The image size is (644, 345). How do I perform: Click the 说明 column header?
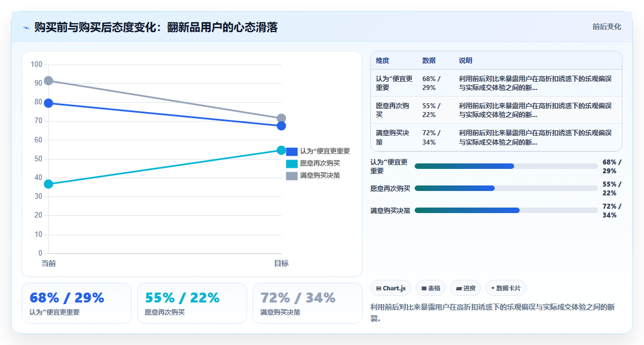pyautogui.click(x=465, y=61)
